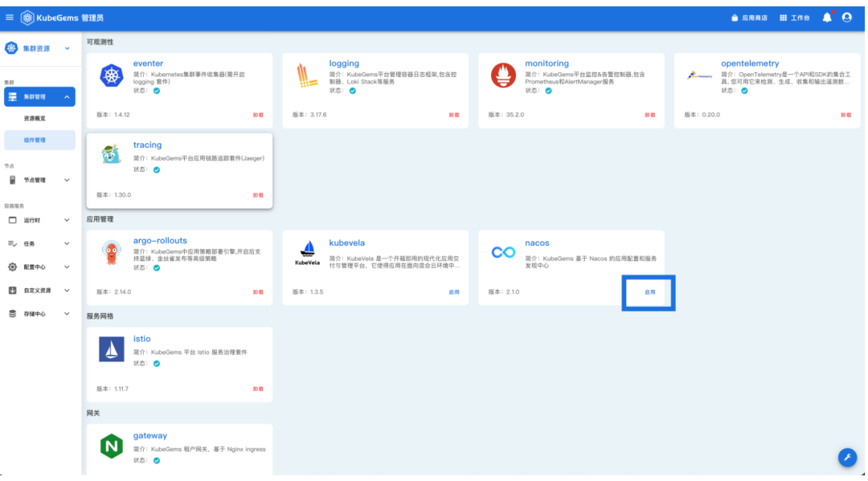Screen dimensions: 868x481
Task: Click the argo-rollouts octopus icon
Action: (x=111, y=253)
